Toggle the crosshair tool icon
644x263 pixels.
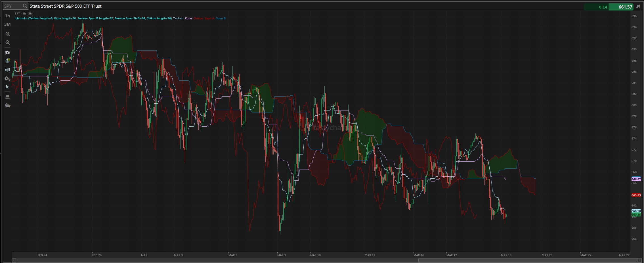(8, 61)
